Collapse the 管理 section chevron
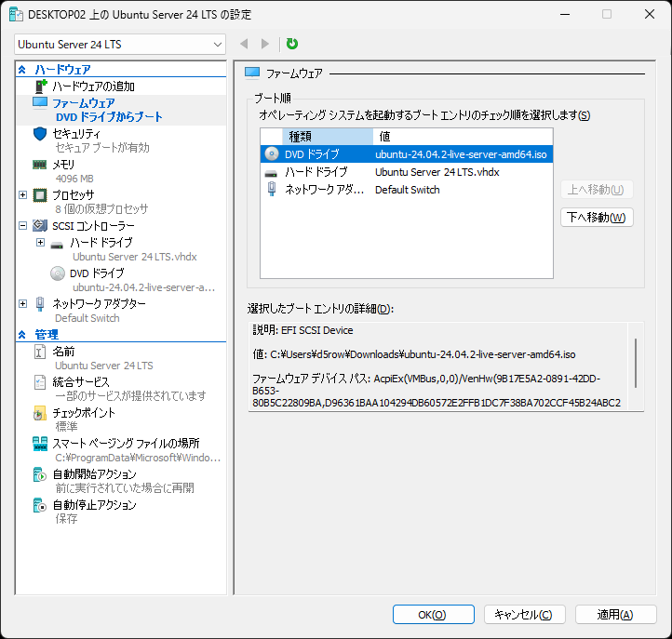This screenshot has width=672, height=639. 21,335
